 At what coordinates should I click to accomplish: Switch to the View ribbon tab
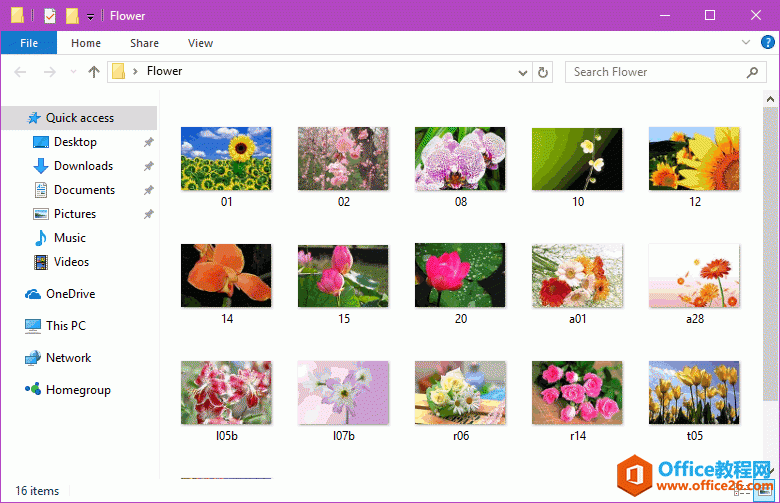[x=200, y=43]
